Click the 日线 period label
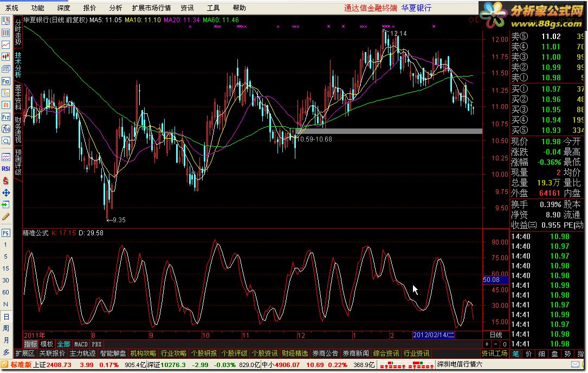 pyautogui.click(x=496, y=335)
